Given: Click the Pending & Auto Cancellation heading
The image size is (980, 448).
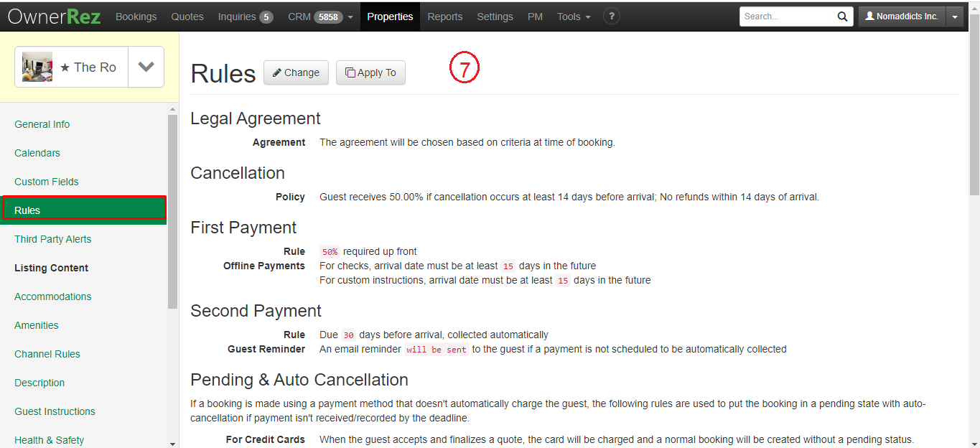Looking at the screenshot, I should tap(299, 380).
